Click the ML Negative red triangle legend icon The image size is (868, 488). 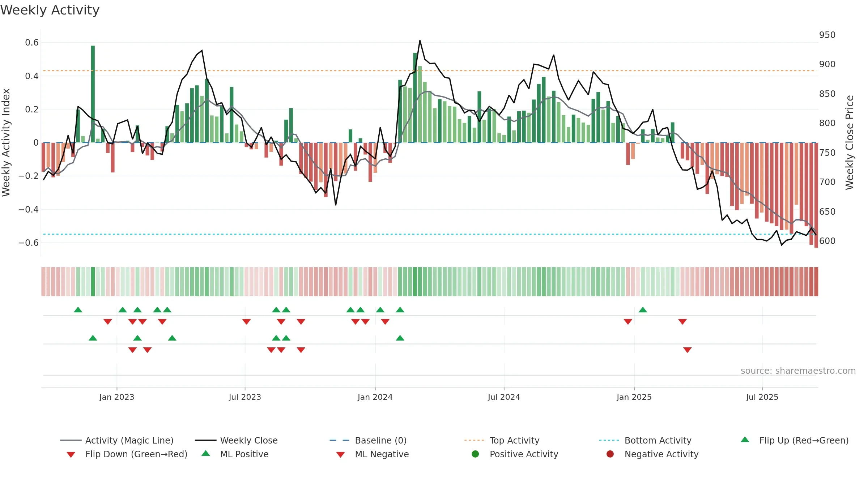tap(341, 455)
